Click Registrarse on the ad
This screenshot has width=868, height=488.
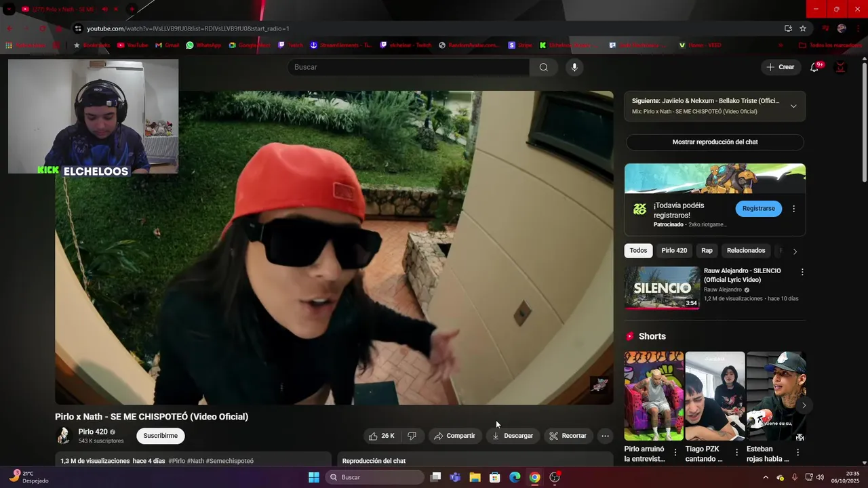(758, 209)
